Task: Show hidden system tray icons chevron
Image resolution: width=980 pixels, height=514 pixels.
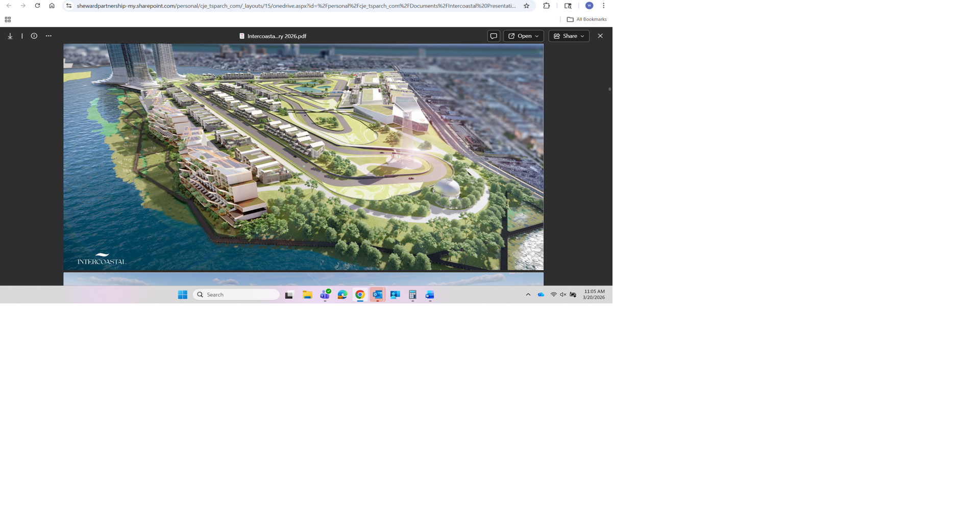Action: pyautogui.click(x=528, y=295)
